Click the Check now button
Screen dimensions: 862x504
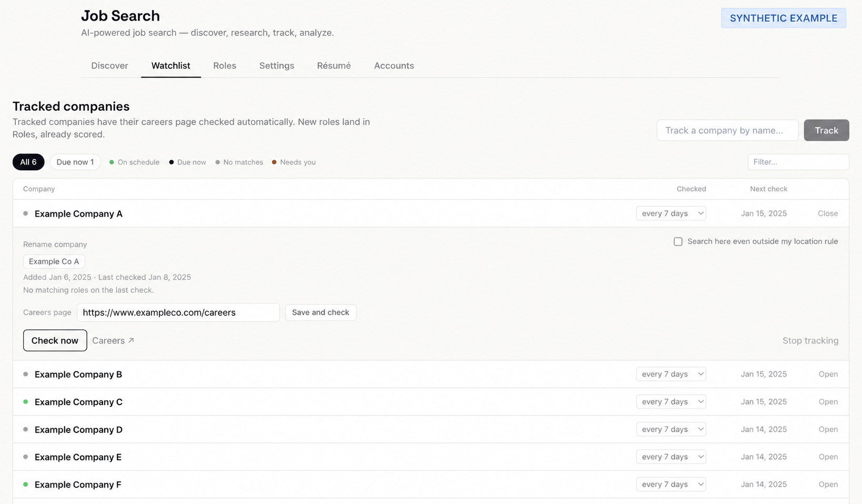click(x=55, y=341)
